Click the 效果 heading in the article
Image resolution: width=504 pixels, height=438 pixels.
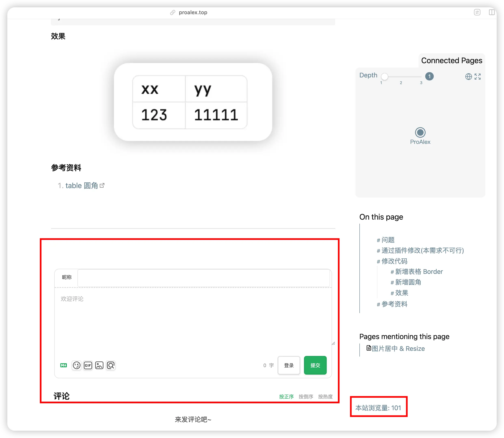[x=58, y=36]
